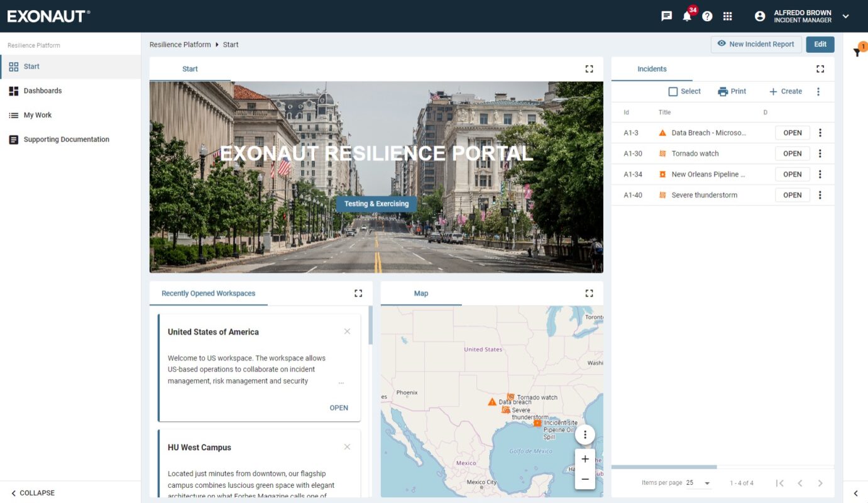Select the Start panel tab

pos(190,69)
